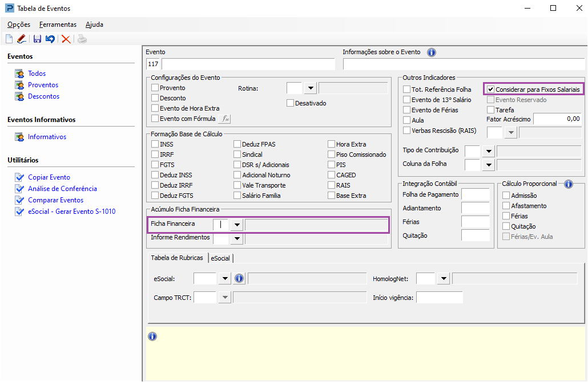Image resolution: width=588 pixels, height=382 pixels.
Task: Check the INSS base de cálculo box
Action: click(155, 145)
